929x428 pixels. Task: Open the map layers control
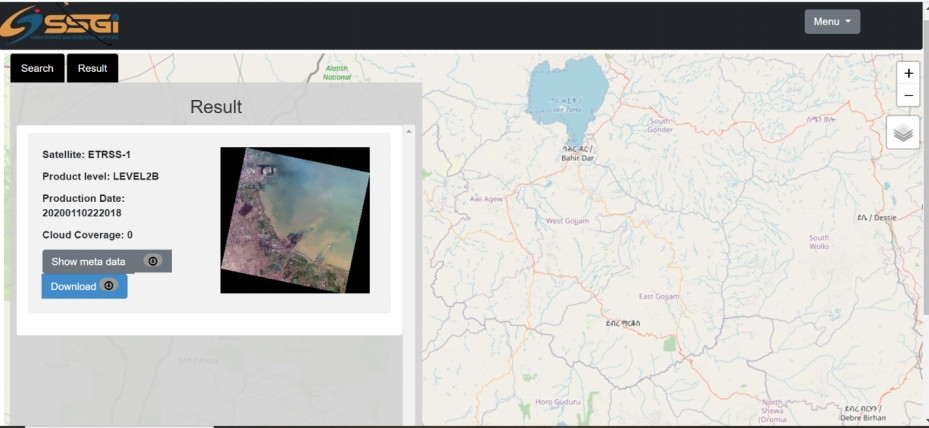click(x=903, y=133)
